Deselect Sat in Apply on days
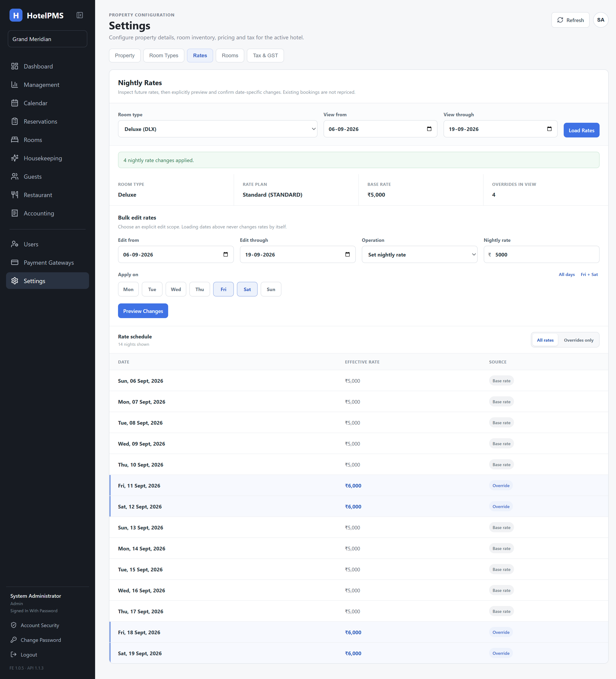The height and width of the screenshot is (679, 616). click(x=247, y=289)
